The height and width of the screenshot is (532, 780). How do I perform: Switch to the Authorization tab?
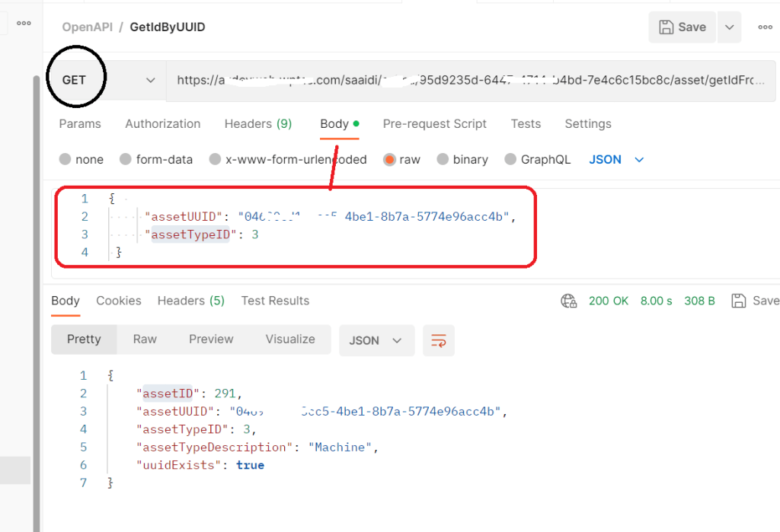[x=162, y=123]
